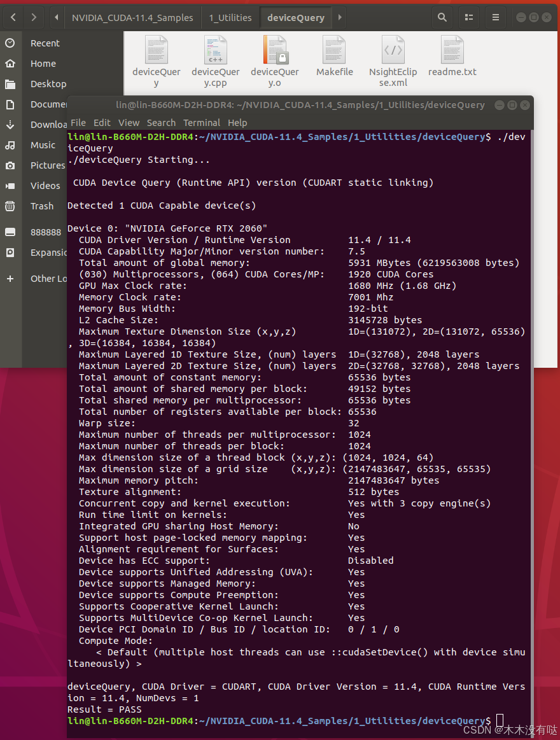Open terminal View menu
The height and width of the screenshot is (740, 560).
pyautogui.click(x=129, y=123)
